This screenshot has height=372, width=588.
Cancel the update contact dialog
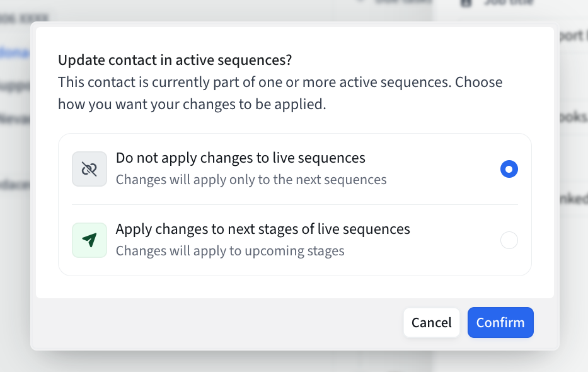[x=431, y=322]
